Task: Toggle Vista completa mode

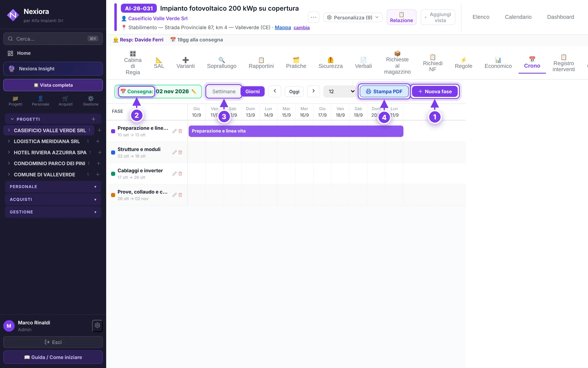Action: coord(53,85)
